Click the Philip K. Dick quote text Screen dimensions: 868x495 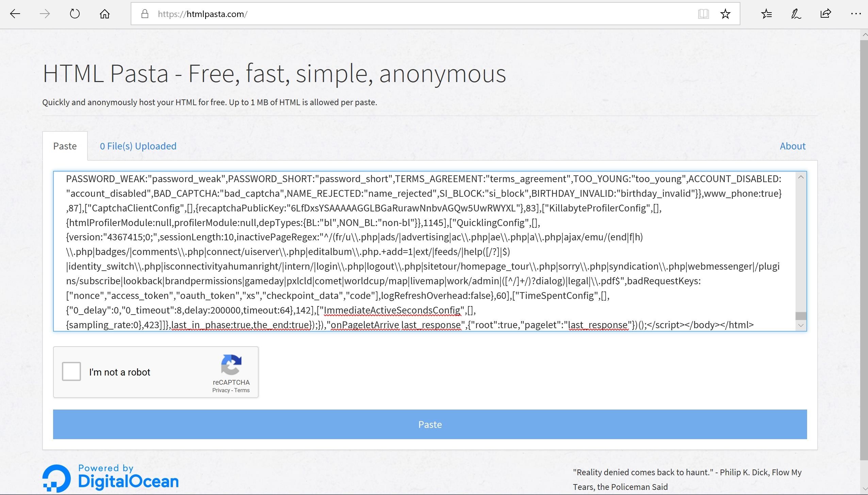[687, 479]
